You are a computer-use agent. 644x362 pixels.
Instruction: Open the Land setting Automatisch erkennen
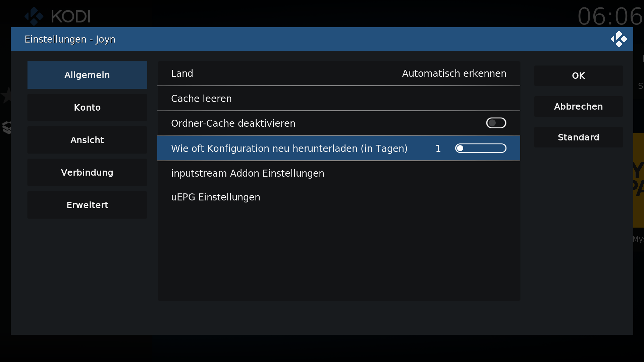pos(339,73)
